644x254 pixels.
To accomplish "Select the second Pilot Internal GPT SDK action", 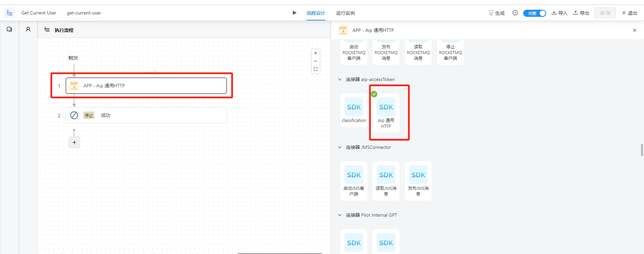I will [386, 242].
